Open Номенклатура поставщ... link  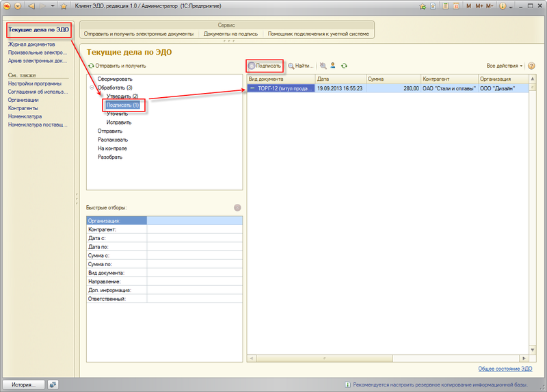pyautogui.click(x=38, y=125)
